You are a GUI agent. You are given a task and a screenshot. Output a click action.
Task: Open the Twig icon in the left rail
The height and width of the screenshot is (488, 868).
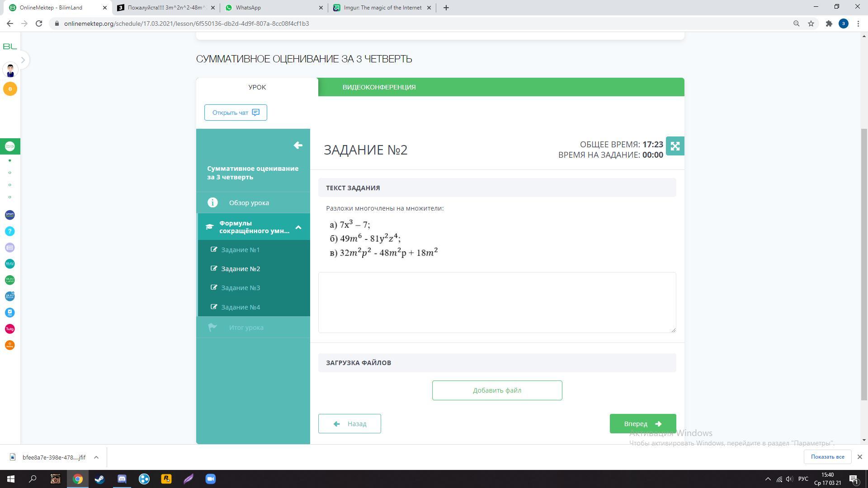[10, 329]
